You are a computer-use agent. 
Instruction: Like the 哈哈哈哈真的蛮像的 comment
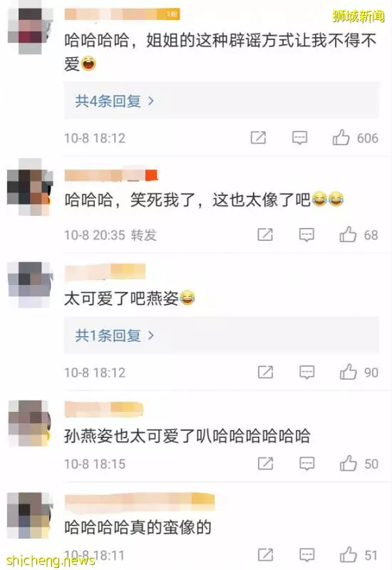[x=348, y=555]
